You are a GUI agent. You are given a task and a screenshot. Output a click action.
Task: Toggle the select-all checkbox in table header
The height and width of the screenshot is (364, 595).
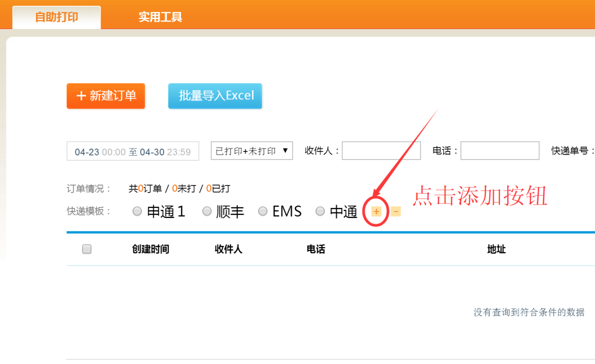click(x=86, y=248)
